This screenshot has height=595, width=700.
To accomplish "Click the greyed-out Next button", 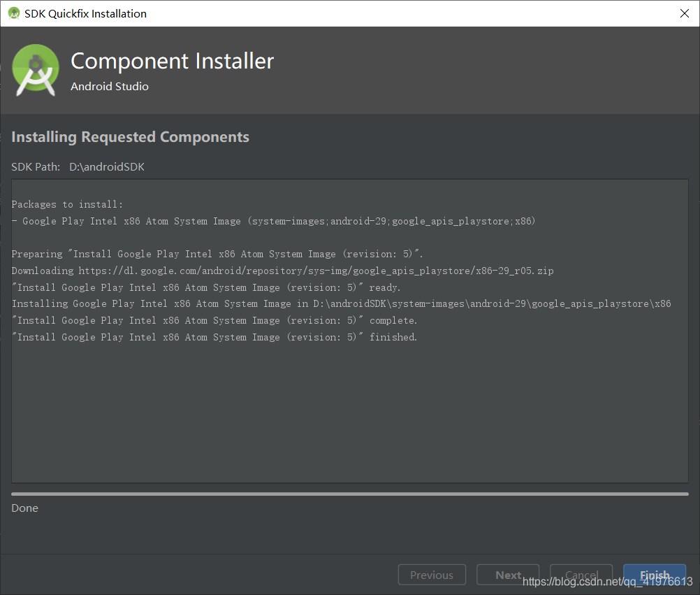I will [508, 575].
